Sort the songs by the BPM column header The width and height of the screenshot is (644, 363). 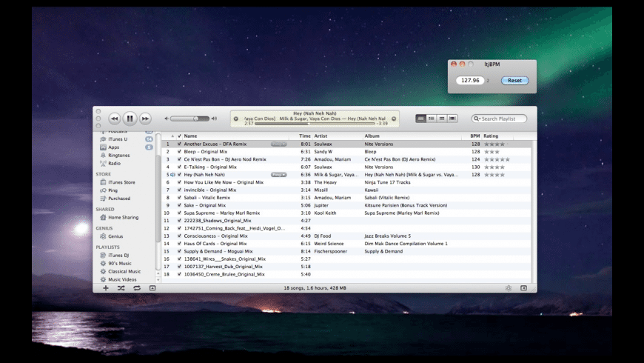[x=475, y=136]
